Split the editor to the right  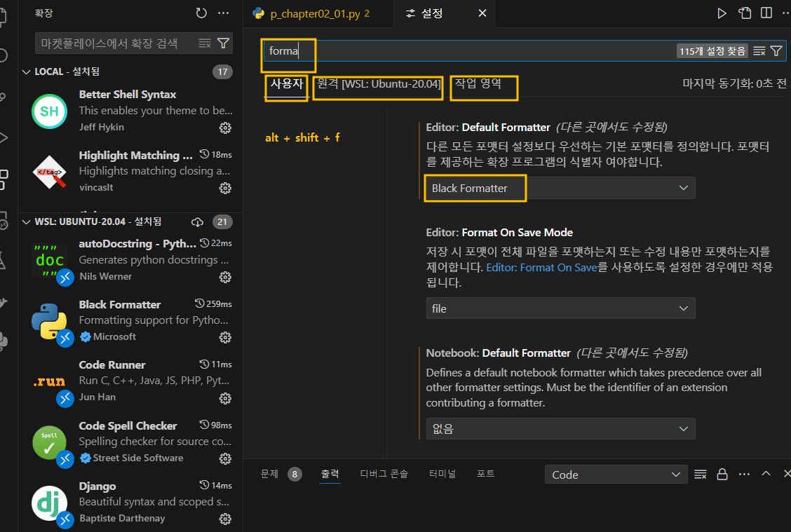pos(766,13)
